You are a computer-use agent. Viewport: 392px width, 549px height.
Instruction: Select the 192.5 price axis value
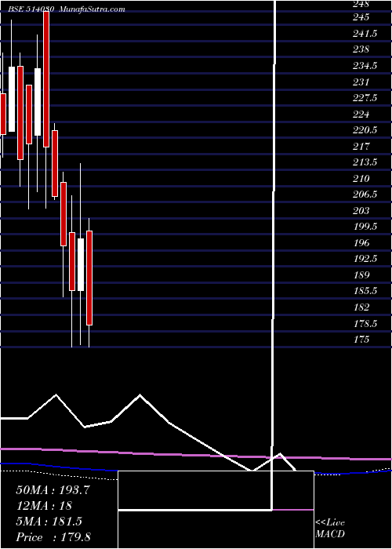pyautogui.click(x=365, y=259)
